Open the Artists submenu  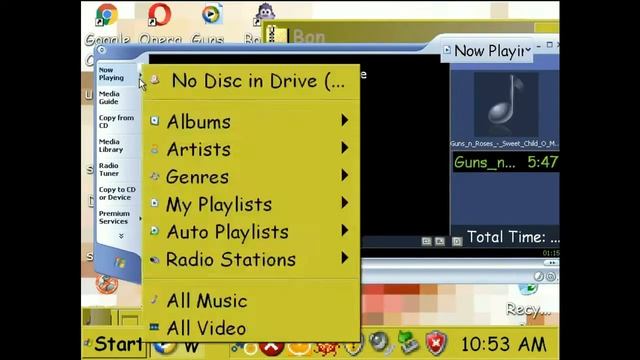point(251,149)
